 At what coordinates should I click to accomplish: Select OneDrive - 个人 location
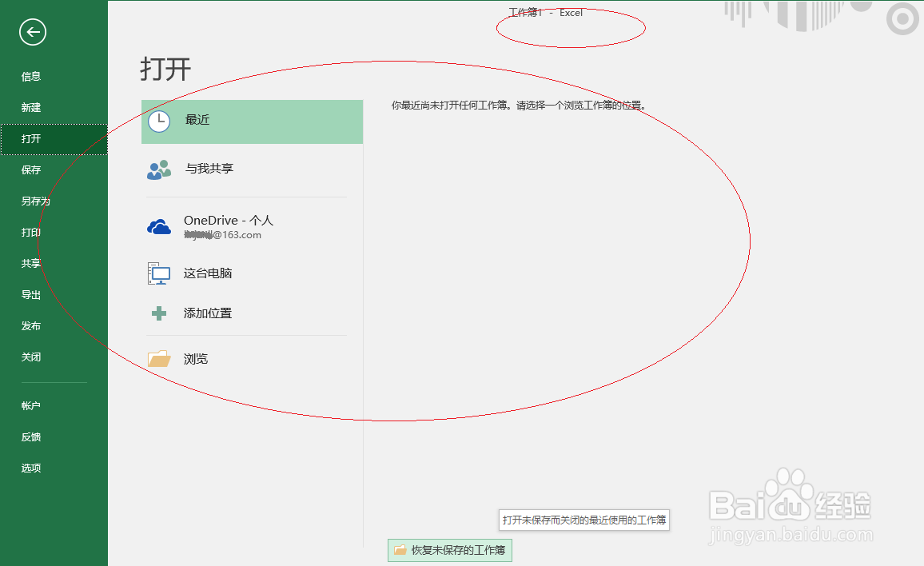point(229,221)
